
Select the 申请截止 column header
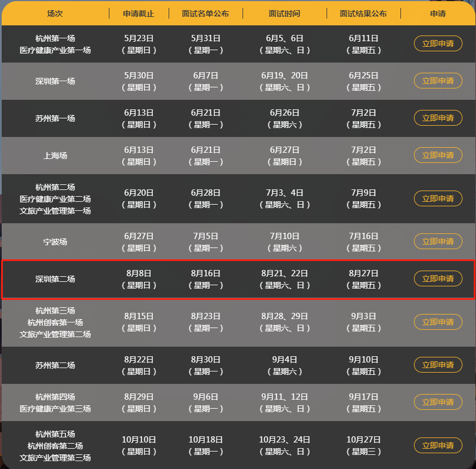tap(138, 14)
